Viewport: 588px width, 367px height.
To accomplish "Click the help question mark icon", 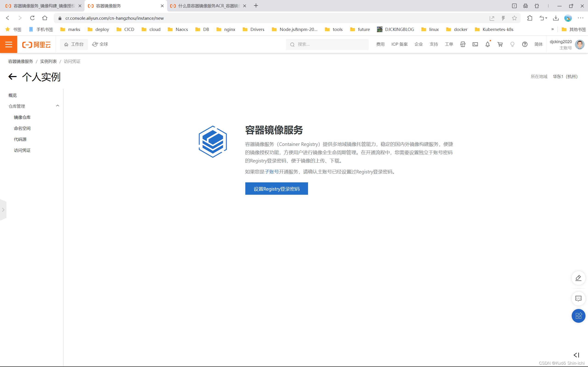I will 525,44.
